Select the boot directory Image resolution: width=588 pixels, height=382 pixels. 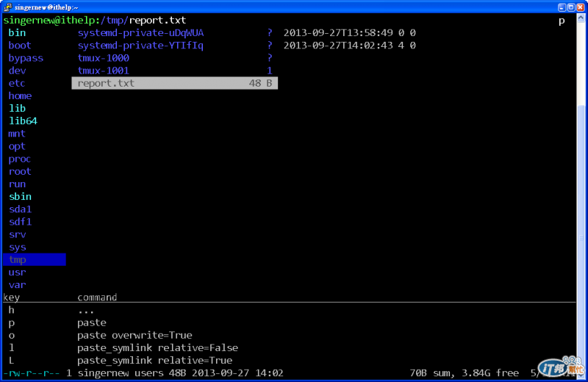[x=20, y=46]
